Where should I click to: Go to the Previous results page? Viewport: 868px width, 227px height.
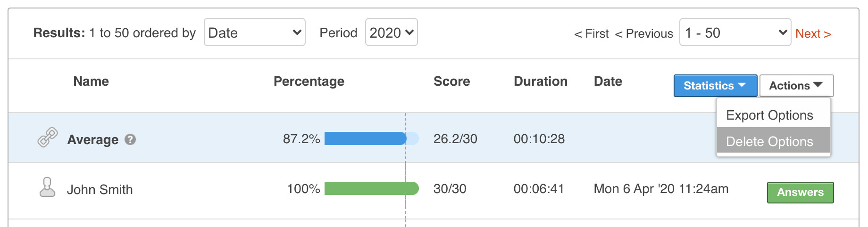point(644,33)
